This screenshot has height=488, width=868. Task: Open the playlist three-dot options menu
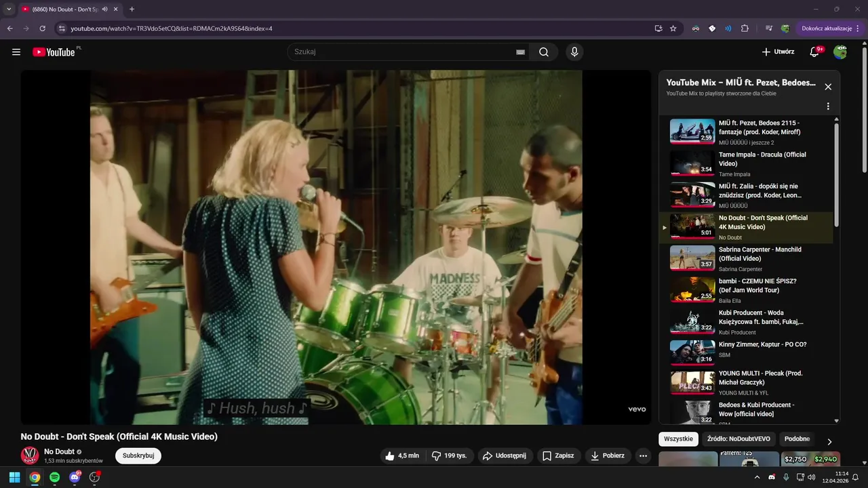[828, 106]
